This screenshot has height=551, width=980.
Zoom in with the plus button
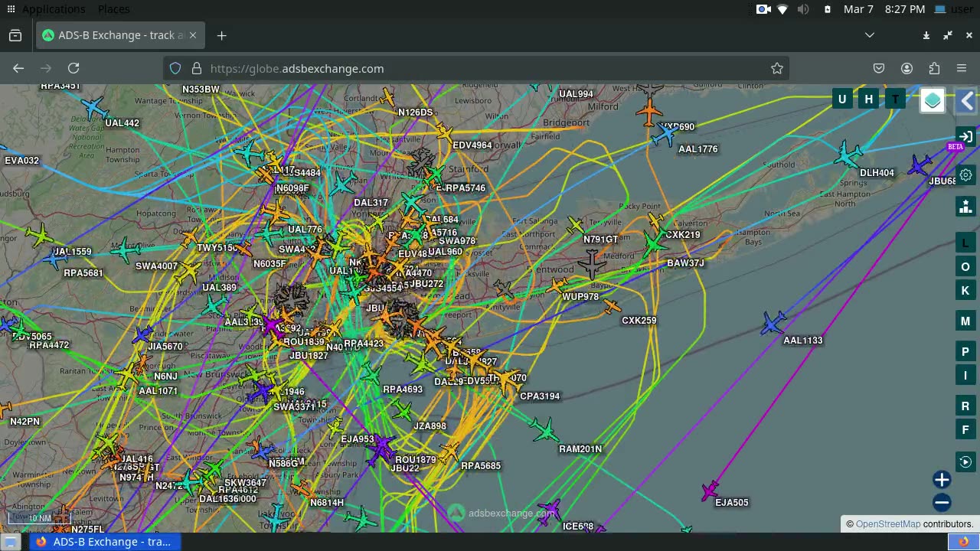pos(942,480)
